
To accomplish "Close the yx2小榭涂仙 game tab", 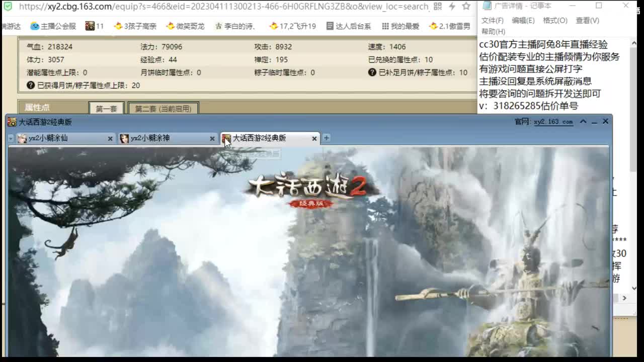I will 110,138.
